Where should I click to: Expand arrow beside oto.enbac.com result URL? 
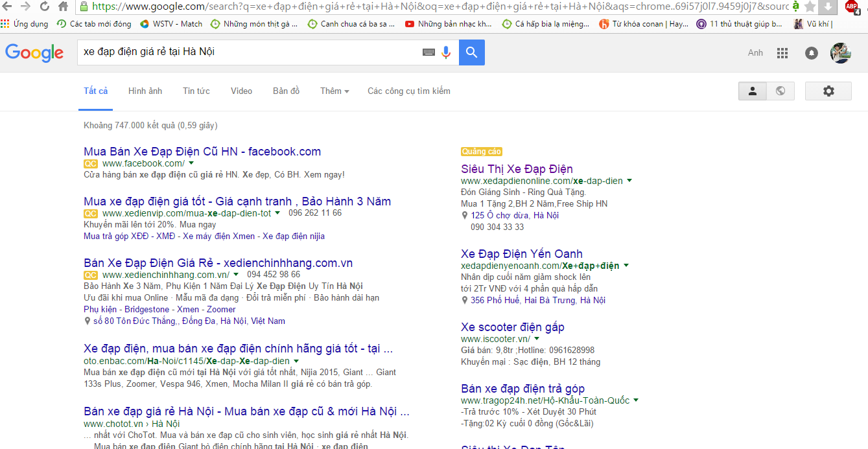click(x=296, y=361)
